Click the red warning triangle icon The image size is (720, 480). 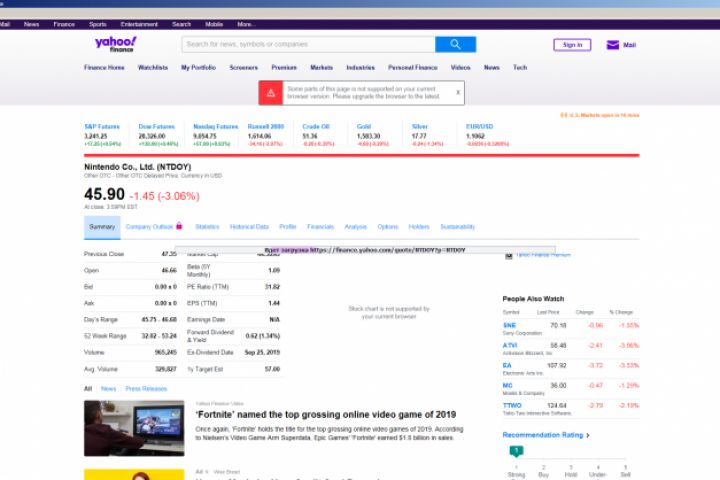[x=271, y=93]
